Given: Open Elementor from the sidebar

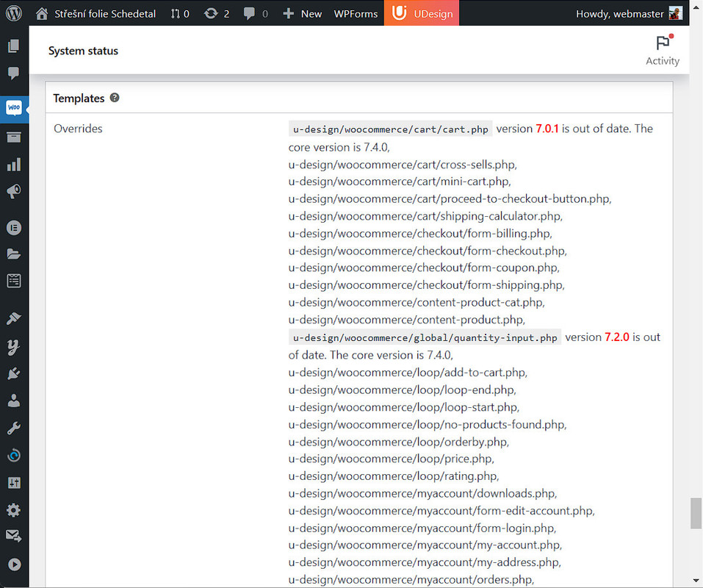Looking at the screenshot, I should pyautogui.click(x=14, y=228).
